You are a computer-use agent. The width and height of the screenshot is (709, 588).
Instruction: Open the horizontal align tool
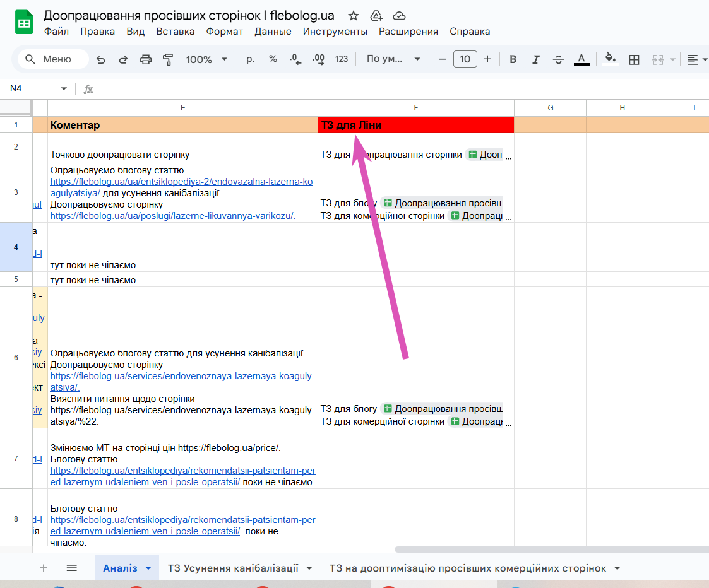point(693,59)
